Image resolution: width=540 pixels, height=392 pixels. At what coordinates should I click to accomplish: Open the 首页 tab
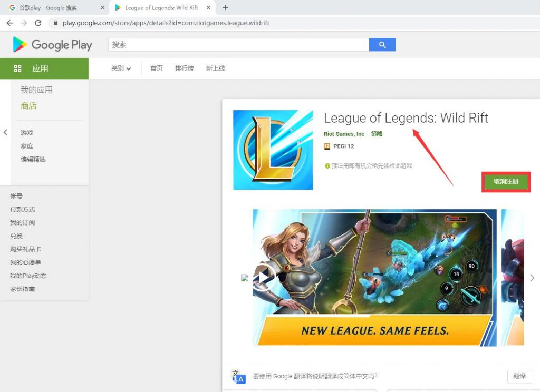pos(157,68)
